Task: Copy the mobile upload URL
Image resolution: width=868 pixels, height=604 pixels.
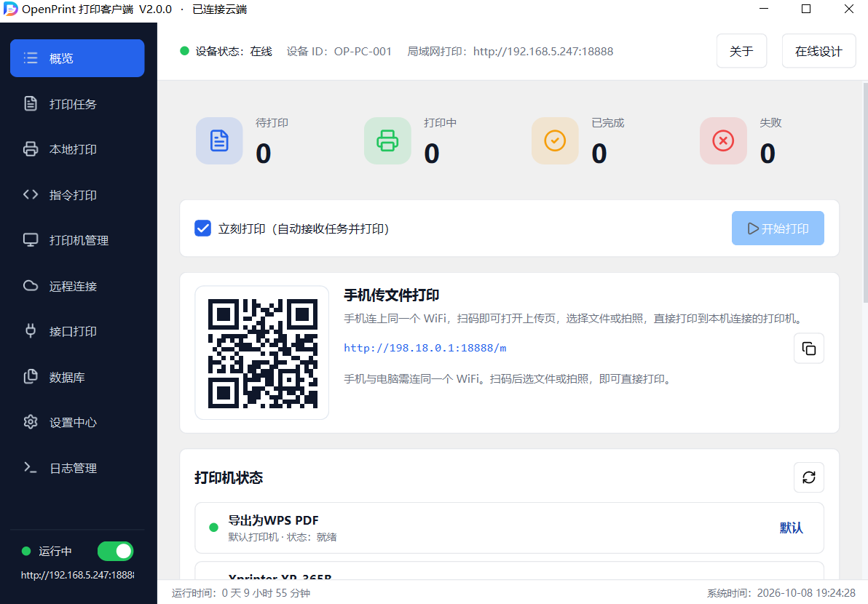Action: [x=809, y=349]
